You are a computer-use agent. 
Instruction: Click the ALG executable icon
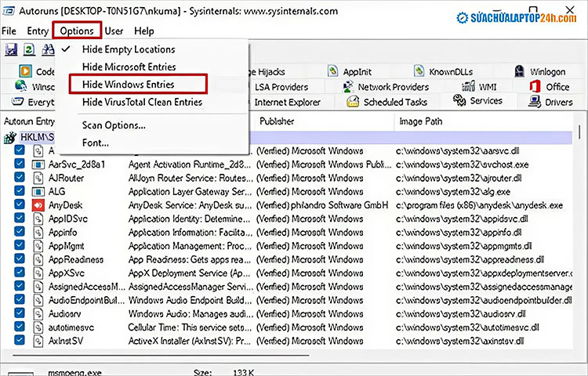coord(38,192)
